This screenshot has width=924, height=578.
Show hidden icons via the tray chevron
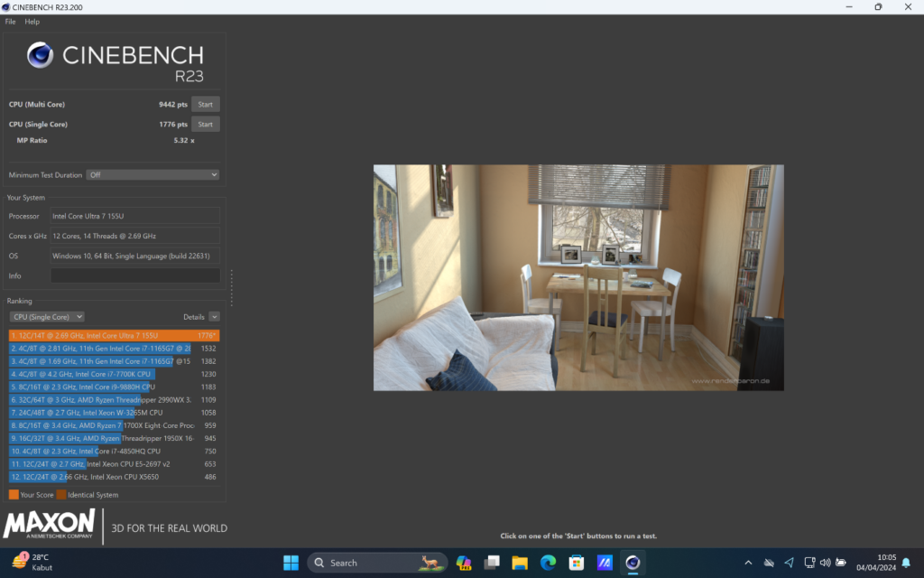[749, 563]
